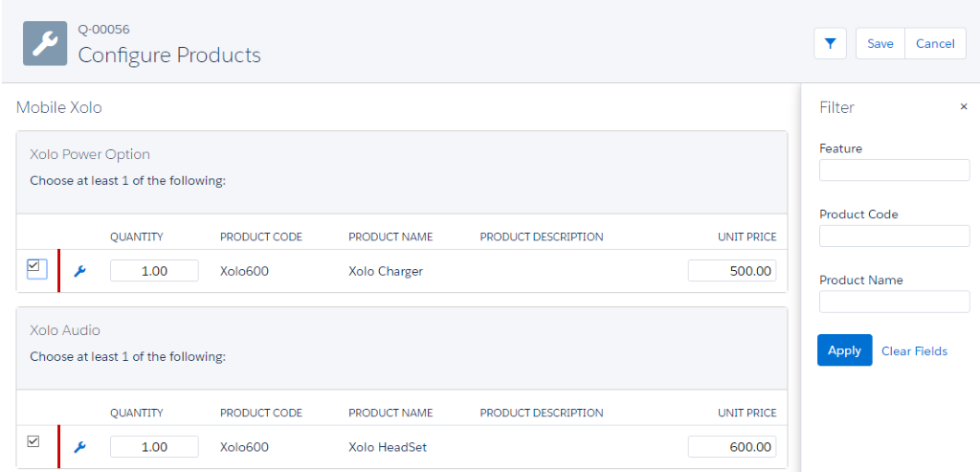This screenshot has height=472, width=980.
Task: Apply the filter
Action: click(844, 350)
